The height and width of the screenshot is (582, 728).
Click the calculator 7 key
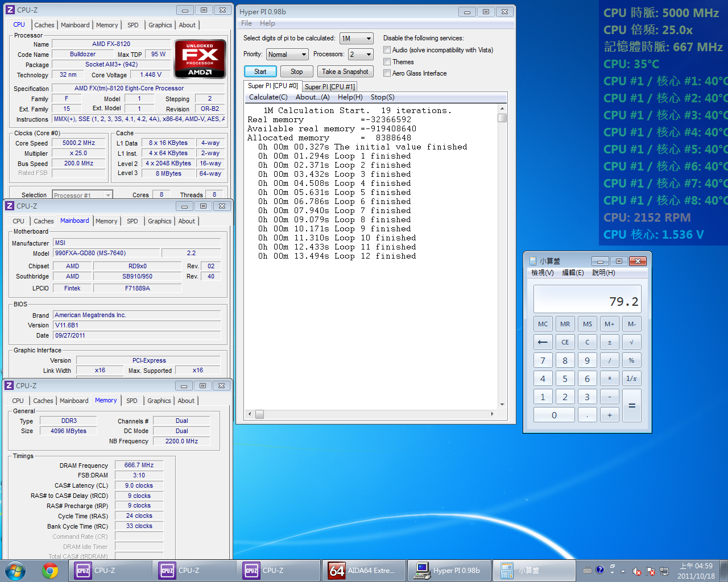click(x=543, y=360)
